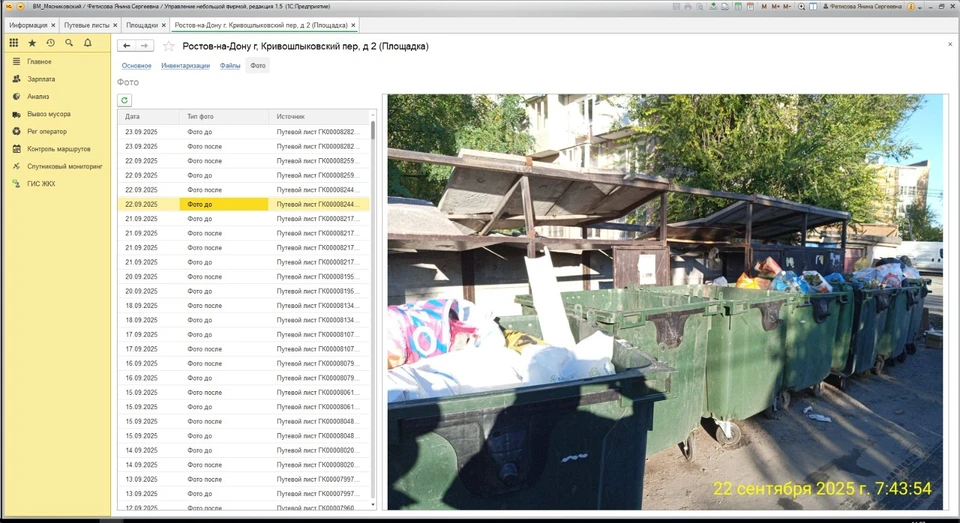Navigate back with the left arrow
Viewport: 960px width, 523px height.
126,46
